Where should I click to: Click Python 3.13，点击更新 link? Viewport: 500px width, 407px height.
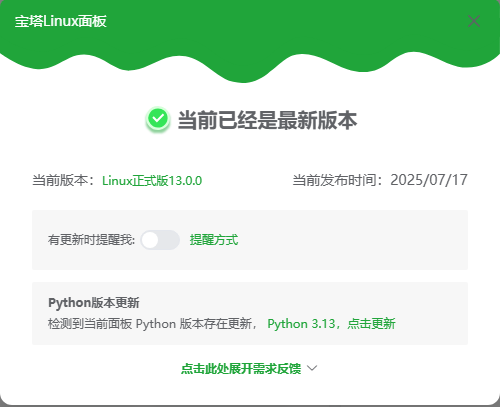pyautogui.click(x=331, y=324)
